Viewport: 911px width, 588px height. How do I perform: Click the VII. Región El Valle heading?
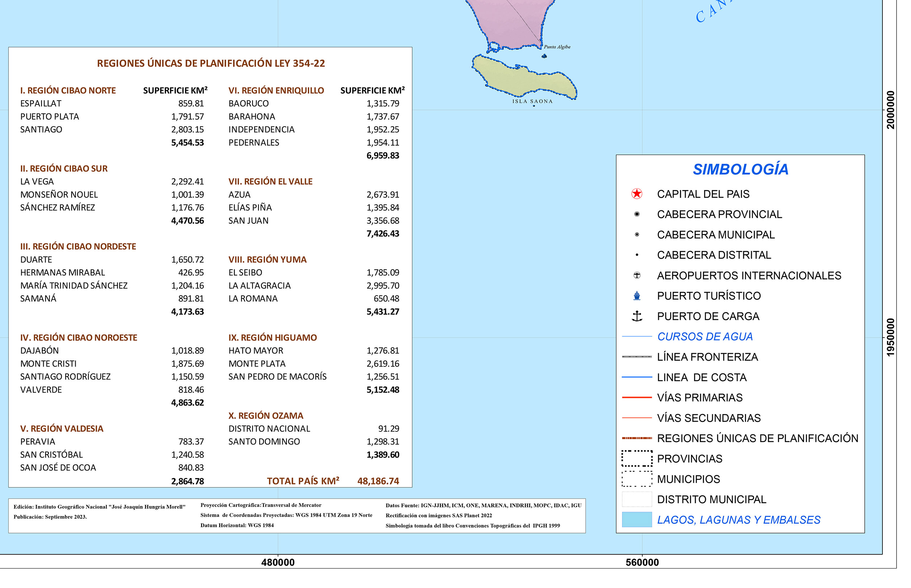tap(271, 182)
